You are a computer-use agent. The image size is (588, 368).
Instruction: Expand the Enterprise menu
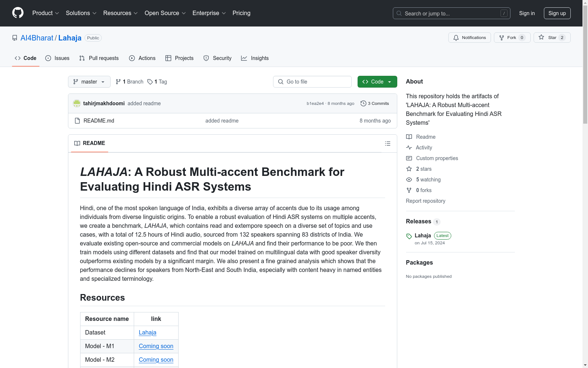209,13
